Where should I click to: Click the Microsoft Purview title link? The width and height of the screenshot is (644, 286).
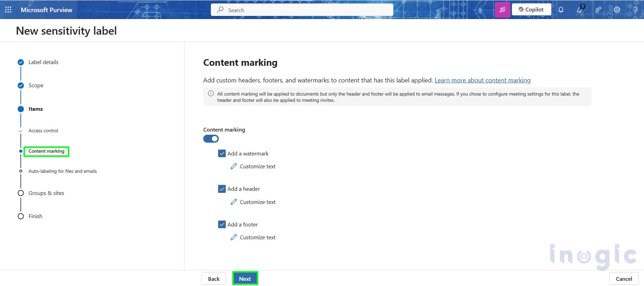[x=46, y=10]
